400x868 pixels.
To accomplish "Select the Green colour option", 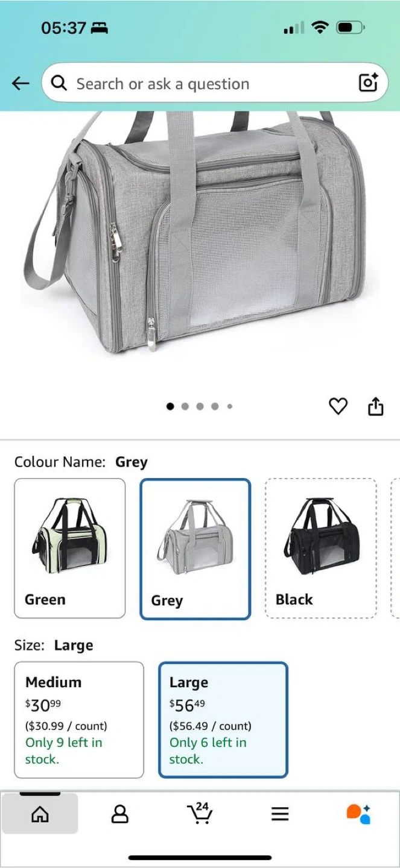I will pos(70,549).
